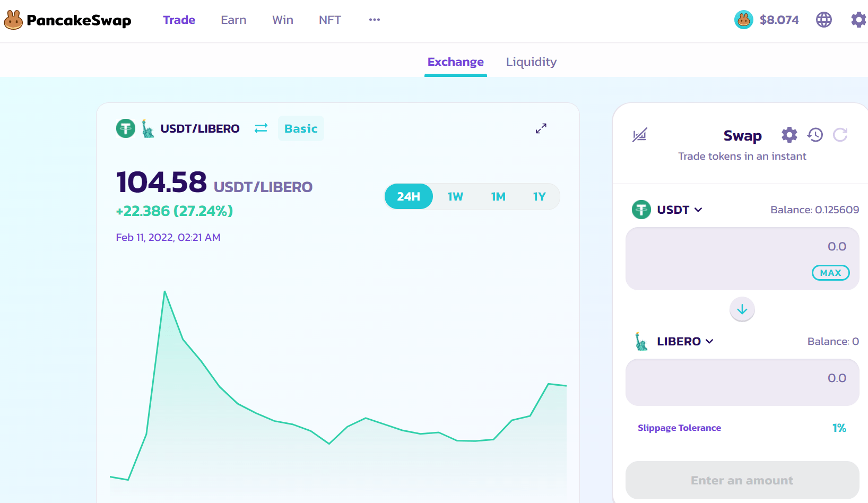Click the PancakeSwap bunny logo
Image resolution: width=868 pixels, height=503 pixels.
pos(14,20)
